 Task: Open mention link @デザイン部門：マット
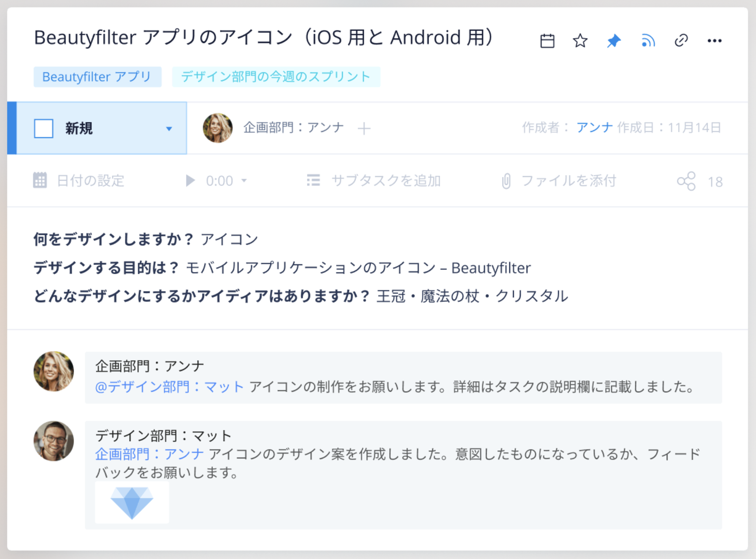click(170, 387)
